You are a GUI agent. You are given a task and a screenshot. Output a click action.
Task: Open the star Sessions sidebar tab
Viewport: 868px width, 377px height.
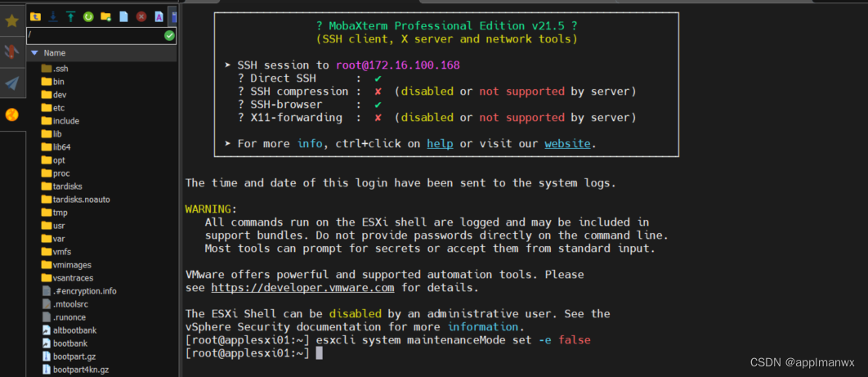click(12, 21)
